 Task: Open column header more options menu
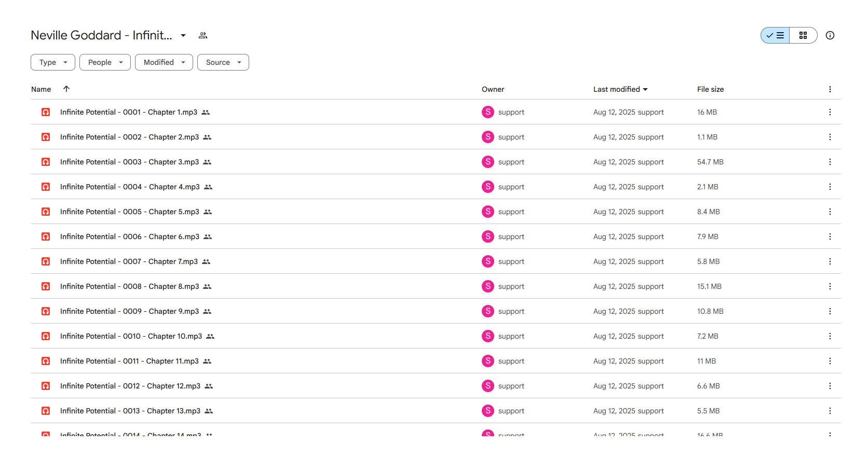pos(830,89)
